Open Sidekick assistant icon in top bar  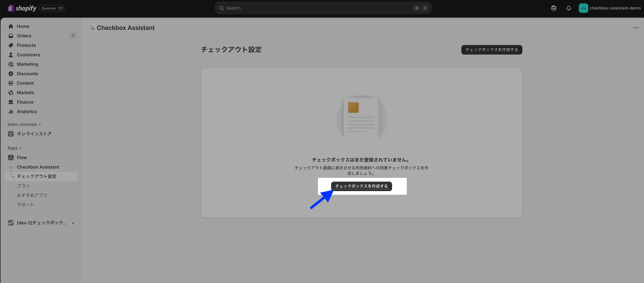click(553, 8)
